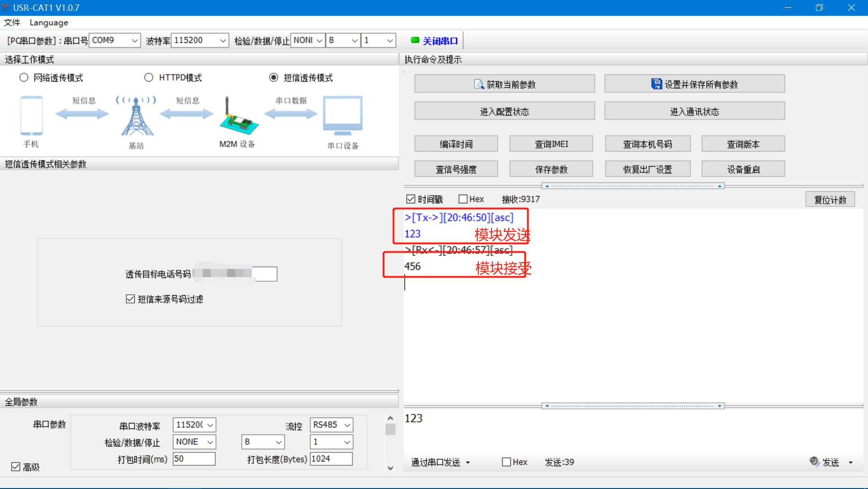Open the 通过串口发送 send-method dropdown

440,462
